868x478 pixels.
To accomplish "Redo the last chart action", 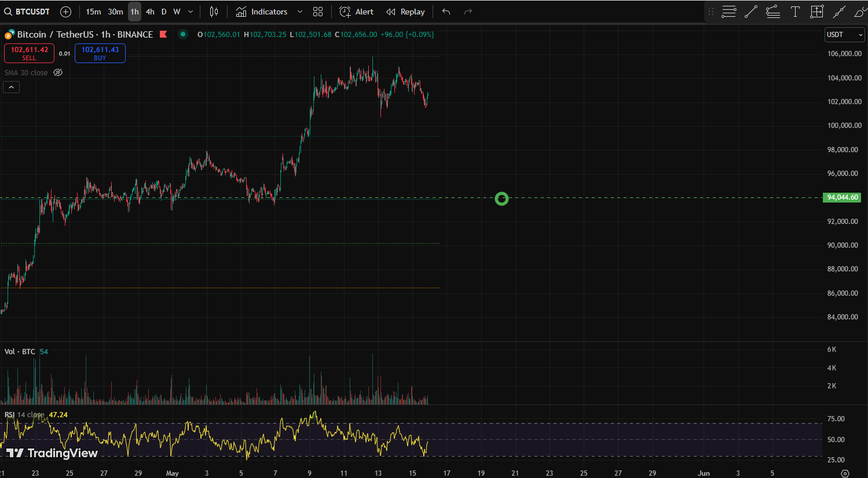I will pyautogui.click(x=468, y=12).
